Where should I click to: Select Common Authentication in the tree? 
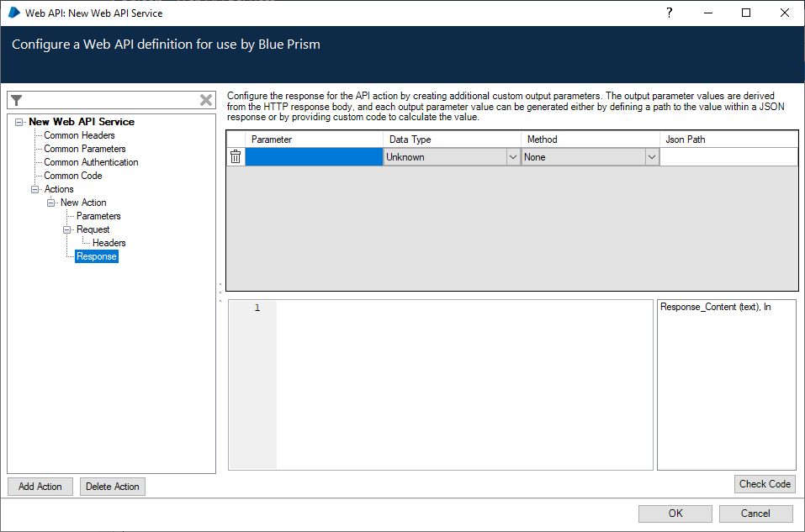(91, 162)
